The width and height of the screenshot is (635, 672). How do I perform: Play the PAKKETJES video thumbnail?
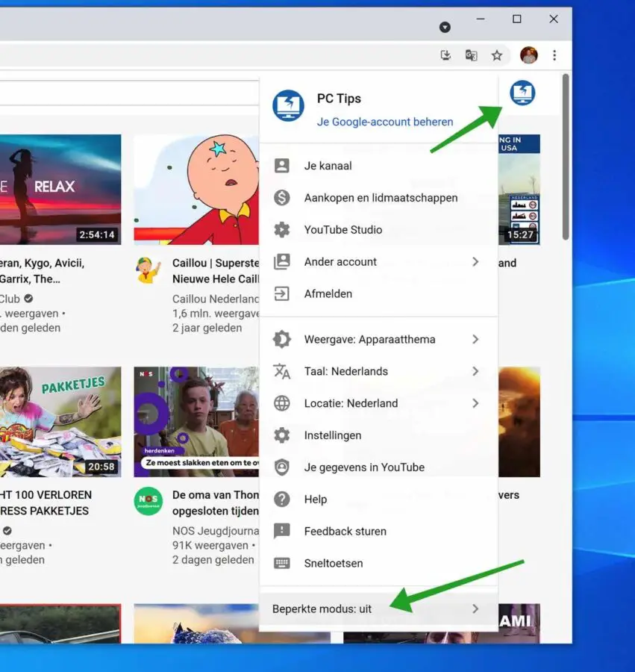(x=60, y=422)
